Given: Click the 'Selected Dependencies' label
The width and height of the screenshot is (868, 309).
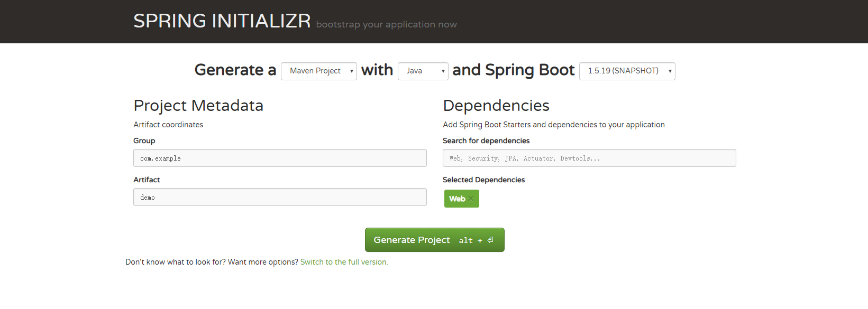Looking at the screenshot, I should click(484, 180).
